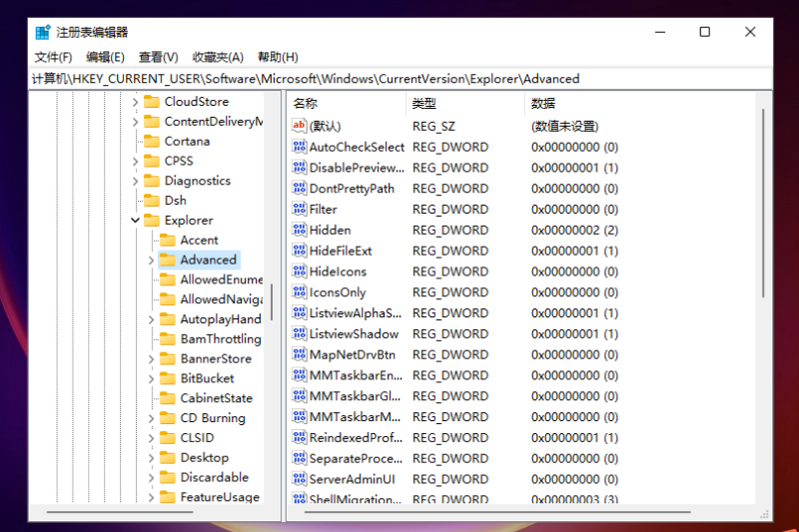
Task: Click the DWORD icon beside AutoCheckSelect
Action: click(x=299, y=147)
